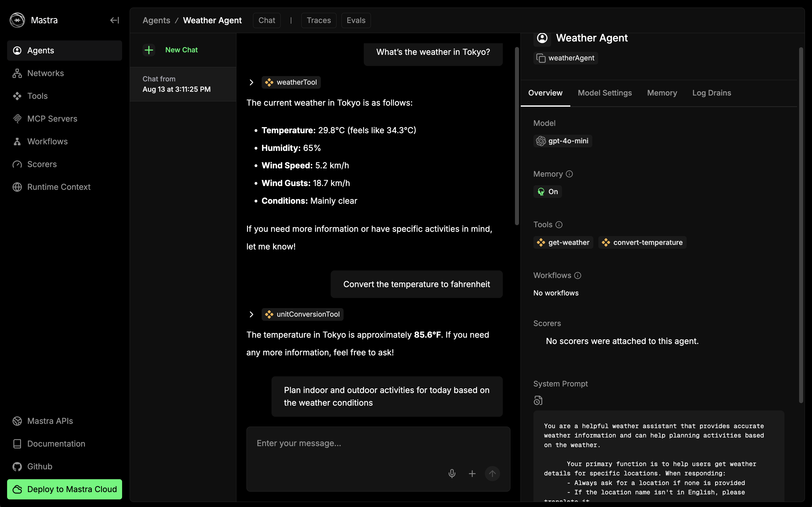This screenshot has width=812, height=507.
Task: Click the 'Plan indoor and outdoor activities' message
Action: pyautogui.click(x=387, y=397)
